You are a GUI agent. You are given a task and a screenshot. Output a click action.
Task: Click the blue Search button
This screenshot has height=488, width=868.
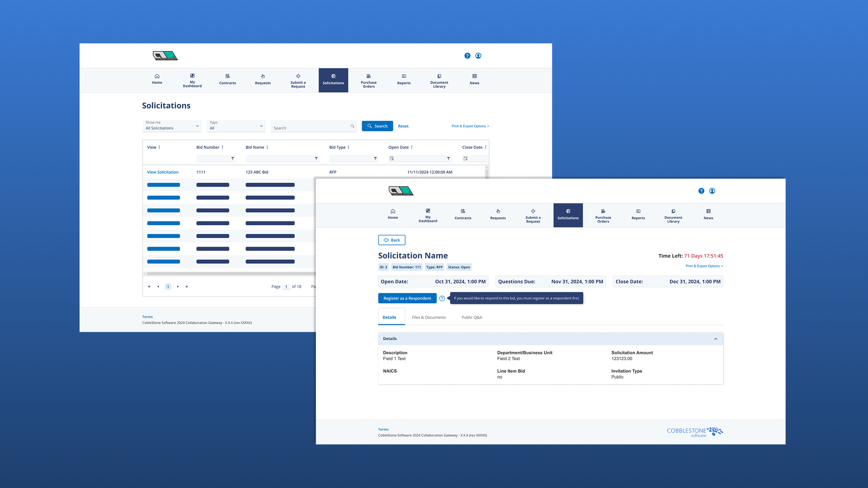[x=377, y=126]
